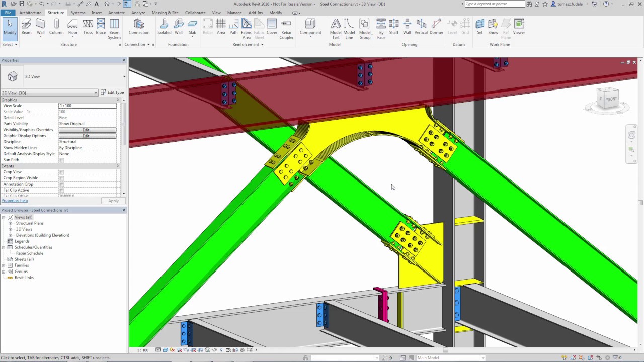The image size is (644, 362).
Task: Expand the 3D Views branch in Project Browser
Action: [10, 229]
